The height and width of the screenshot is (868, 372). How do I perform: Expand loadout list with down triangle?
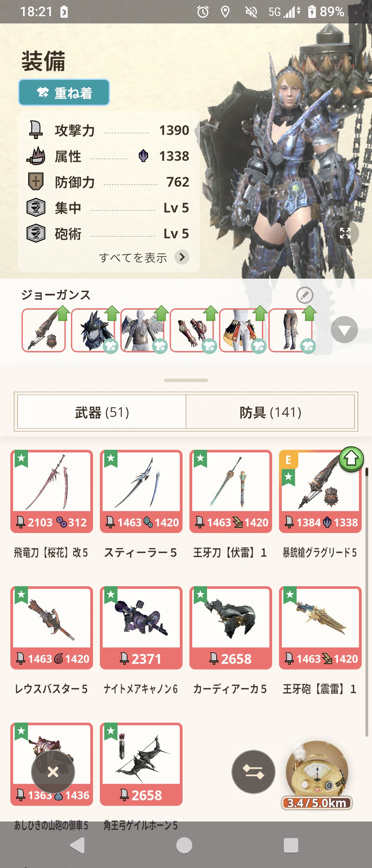[x=344, y=330]
